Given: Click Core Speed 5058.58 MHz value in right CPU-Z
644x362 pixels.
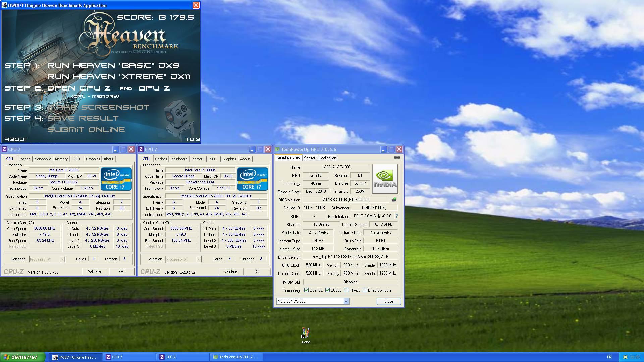Looking at the screenshot, I should [181, 229].
